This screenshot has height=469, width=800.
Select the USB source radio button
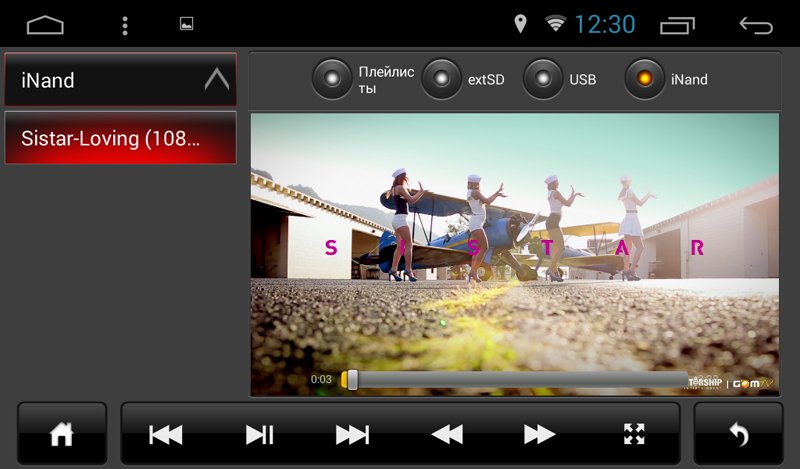pos(543,79)
